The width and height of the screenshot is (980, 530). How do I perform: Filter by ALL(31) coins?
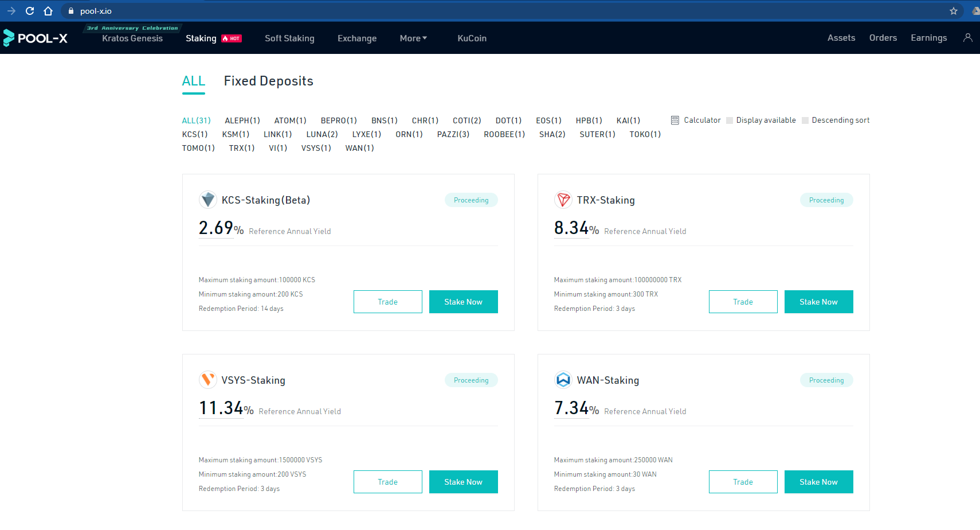coord(196,120)
